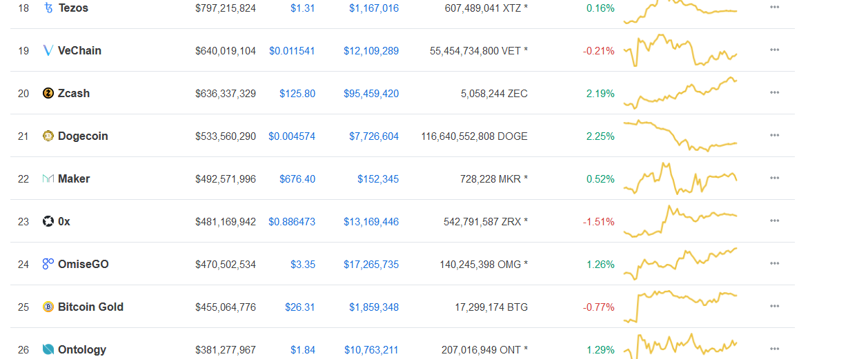Click Ontology price $1.84
Image resolution: width=868 pixels, height=359 pixels.
tap(303, 350)
